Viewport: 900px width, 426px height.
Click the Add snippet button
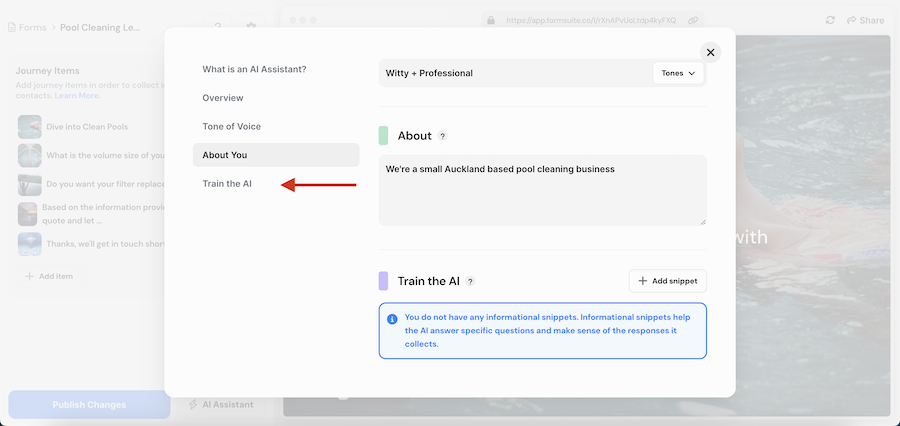click(x=668, y=281)
